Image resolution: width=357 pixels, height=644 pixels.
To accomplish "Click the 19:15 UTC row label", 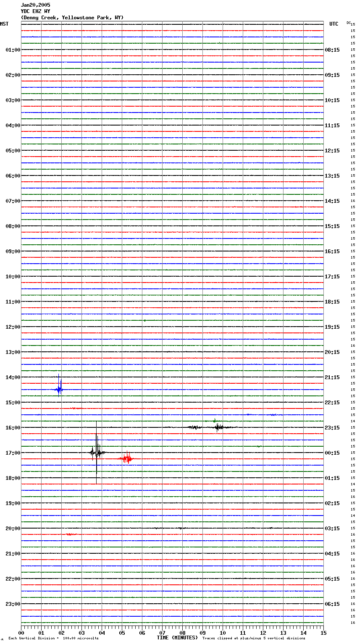I will tap(332, 327).
